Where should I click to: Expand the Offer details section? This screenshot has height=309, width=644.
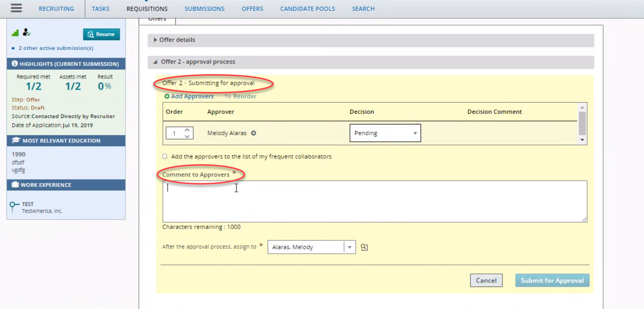pos(371,40)
